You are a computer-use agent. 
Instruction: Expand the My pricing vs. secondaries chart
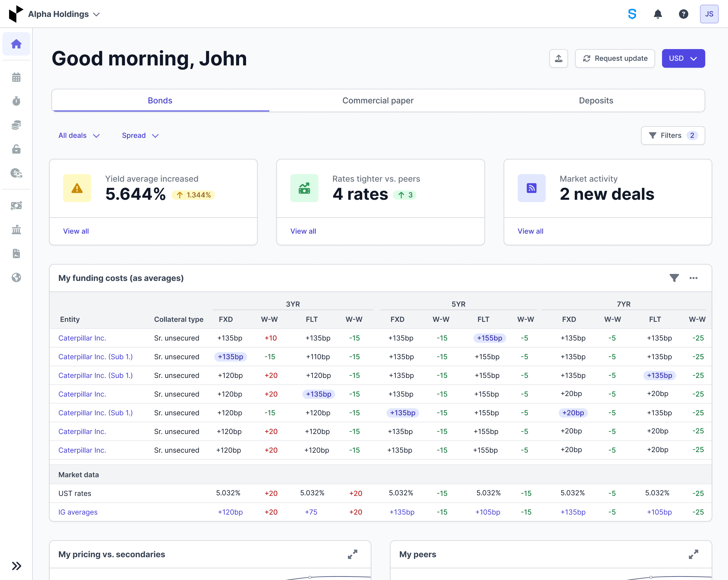pyautogui.click(x=353, y=554)
